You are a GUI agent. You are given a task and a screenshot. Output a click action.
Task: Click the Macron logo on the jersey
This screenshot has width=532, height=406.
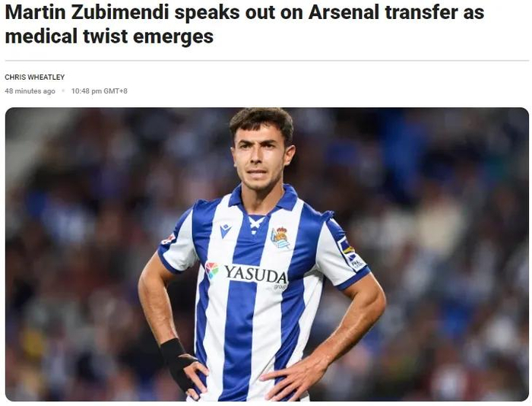(x=225, y=230)
